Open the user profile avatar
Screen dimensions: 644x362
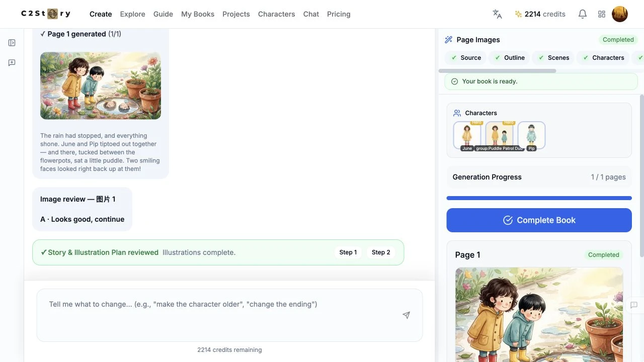[x=620, y=14]
